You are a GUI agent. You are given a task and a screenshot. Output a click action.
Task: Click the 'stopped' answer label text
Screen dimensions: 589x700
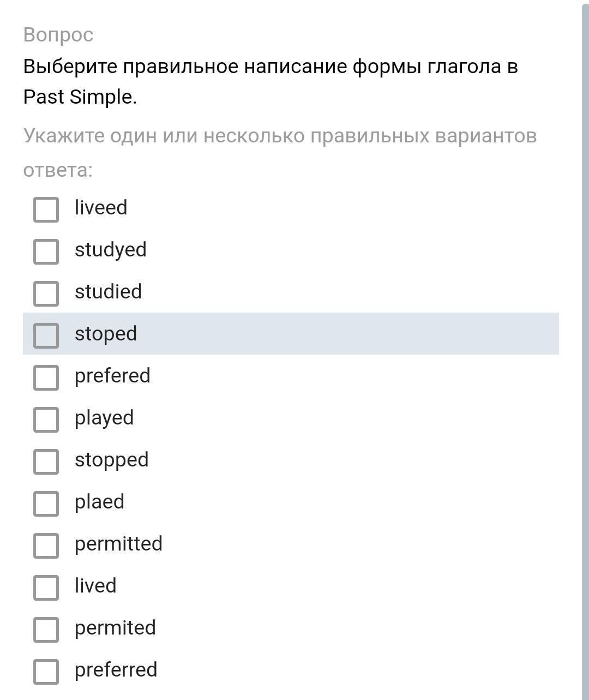coord(111,460)
